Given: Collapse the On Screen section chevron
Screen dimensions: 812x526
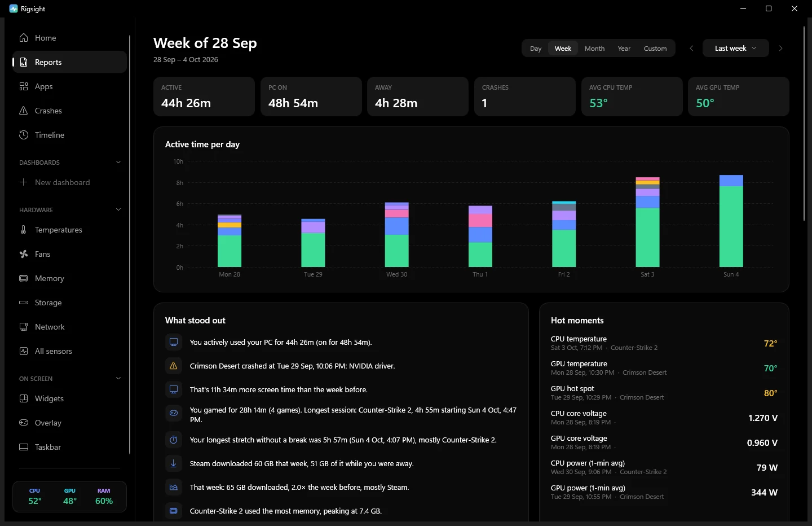Looking at the screenshot, I should click(118, 378).
